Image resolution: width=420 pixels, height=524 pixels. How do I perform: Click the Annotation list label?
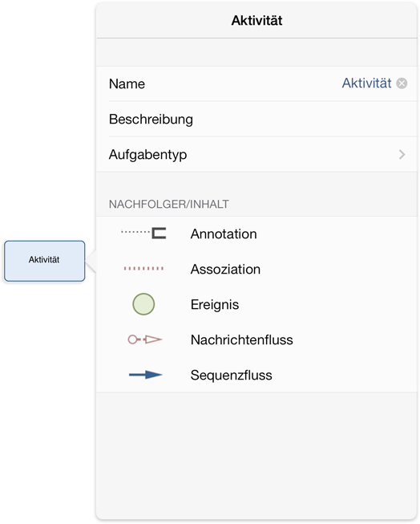[224, 234]
